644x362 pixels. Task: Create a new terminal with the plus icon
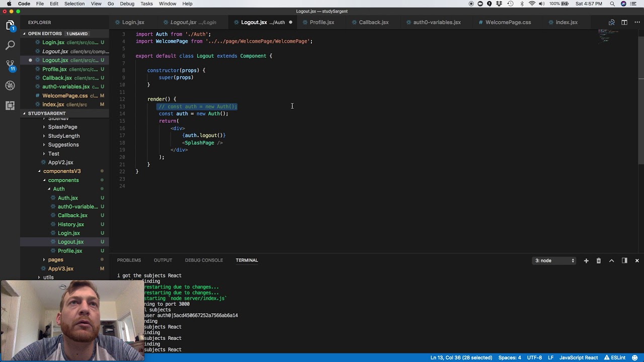tap(586, 260)
